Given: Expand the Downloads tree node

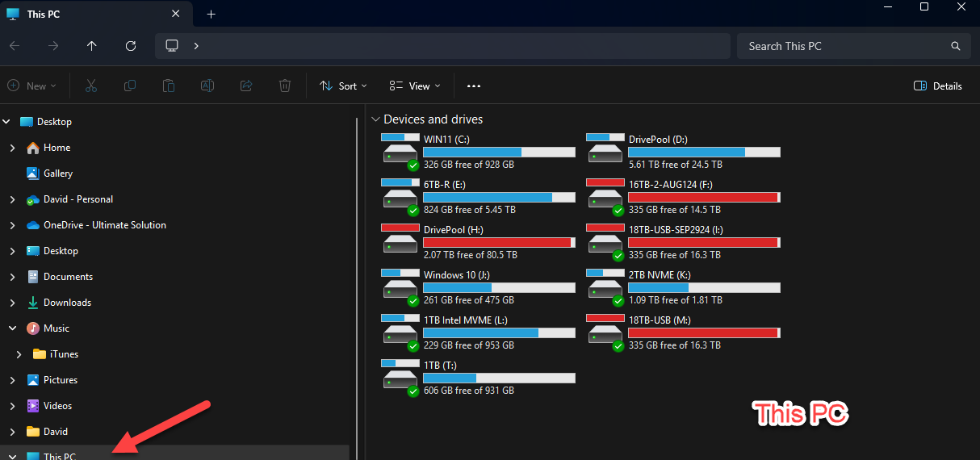Looking at the screenshot, I should tap(12, 303).
